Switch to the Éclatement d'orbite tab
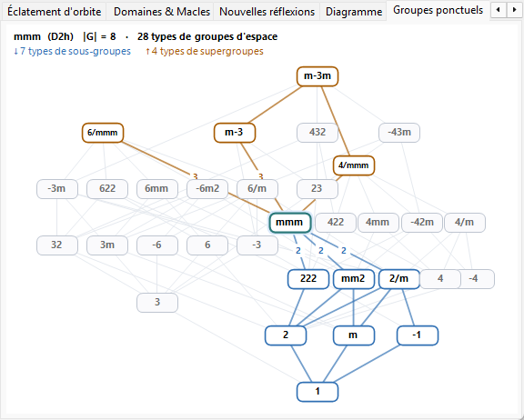The height and width of the screenshot is (420, 524). pos(55,12)
